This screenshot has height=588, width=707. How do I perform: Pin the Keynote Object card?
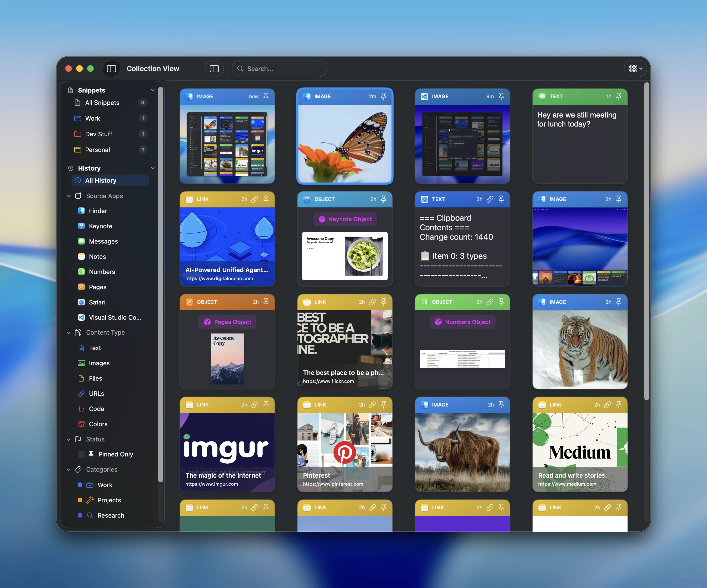coord(383,199)
